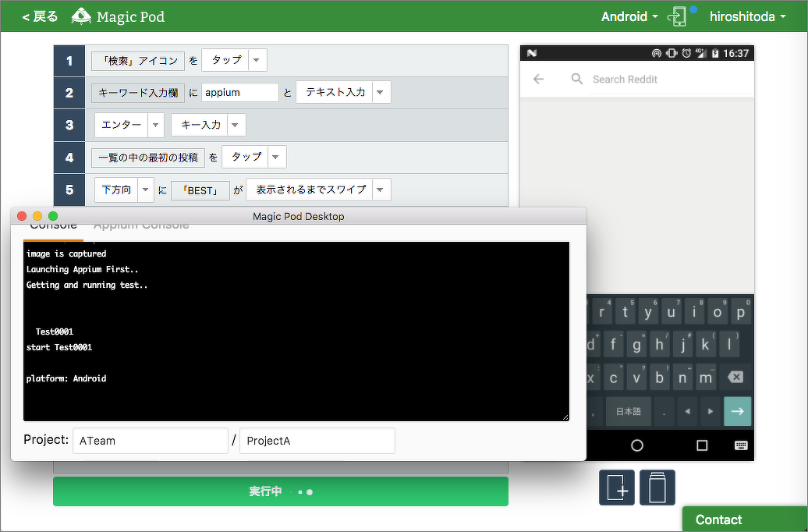Image resolution: width=808 pixels, height=532 pixels.
Task: Click the device connection icon in header
Action: tap(678, 16)
